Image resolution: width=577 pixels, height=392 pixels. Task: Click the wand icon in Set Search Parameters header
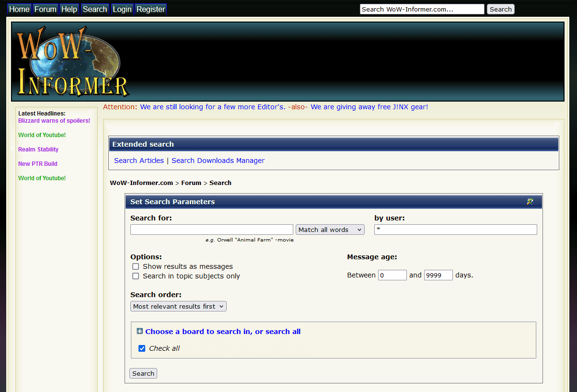point(530,202)
